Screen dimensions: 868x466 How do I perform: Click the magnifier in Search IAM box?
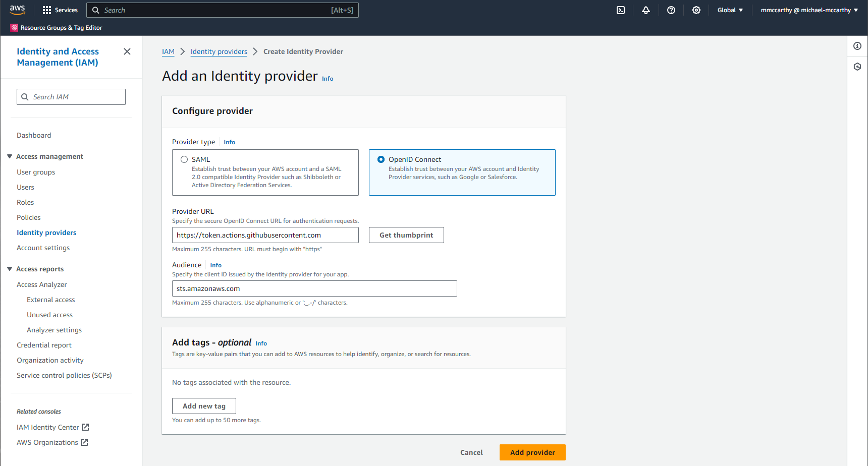click(x=25, y=97)
